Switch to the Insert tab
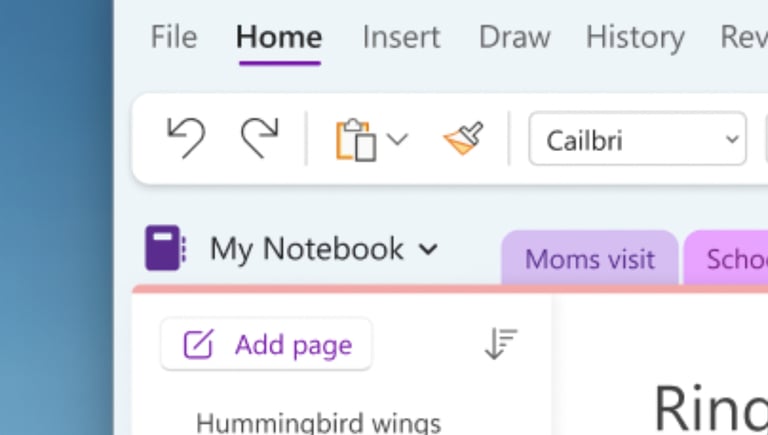 pyautogui.click(x=401, y=37)
